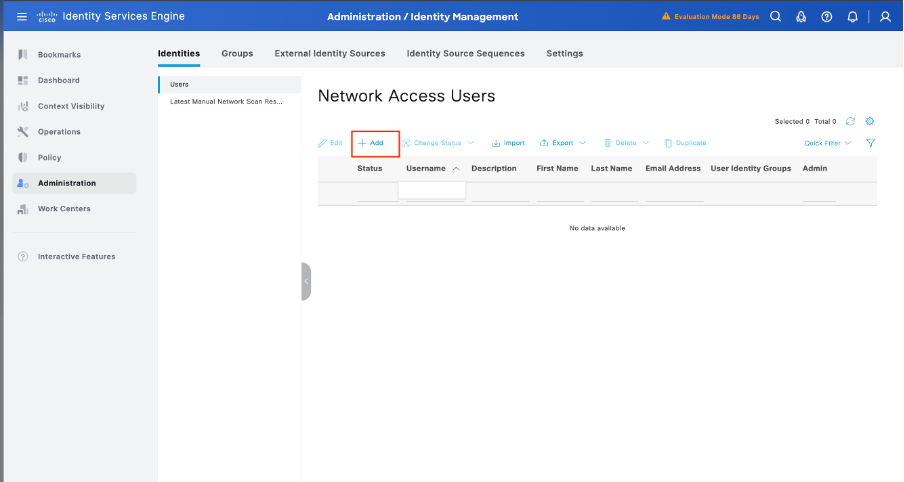This screenshot has height=482, width=904.
Task: Sort by Username column arrow
Action: [x=456, y=168]
